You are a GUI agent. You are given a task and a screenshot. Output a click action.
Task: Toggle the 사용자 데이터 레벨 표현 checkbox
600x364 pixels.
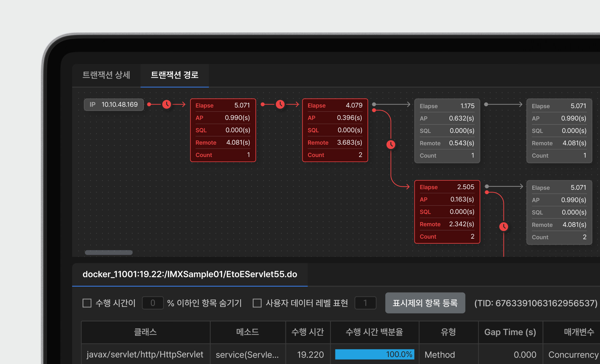tap(257, 303)
